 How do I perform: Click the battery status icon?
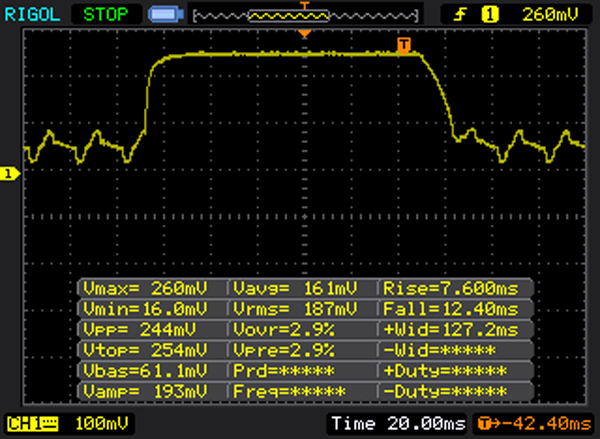tap(166, 15)
